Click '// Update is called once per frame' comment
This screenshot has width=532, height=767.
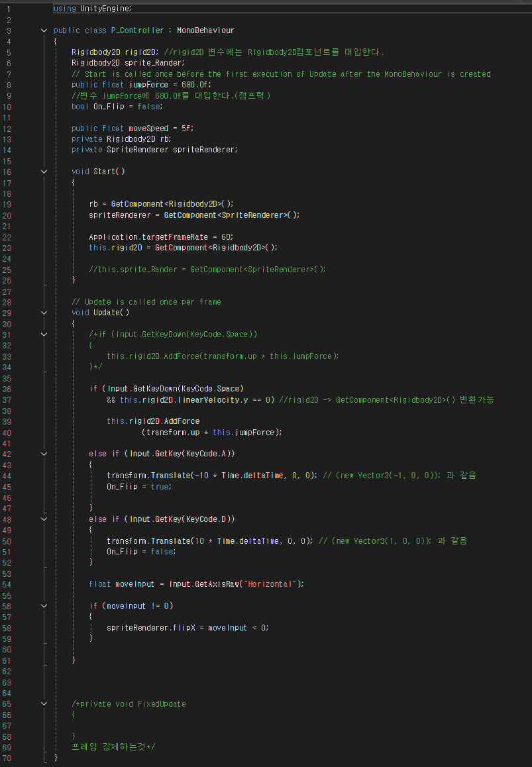pos(146,302)
